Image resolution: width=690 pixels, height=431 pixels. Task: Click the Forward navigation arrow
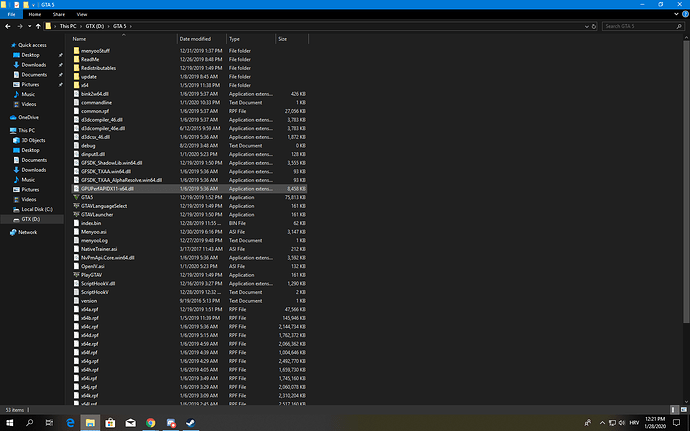20,26
